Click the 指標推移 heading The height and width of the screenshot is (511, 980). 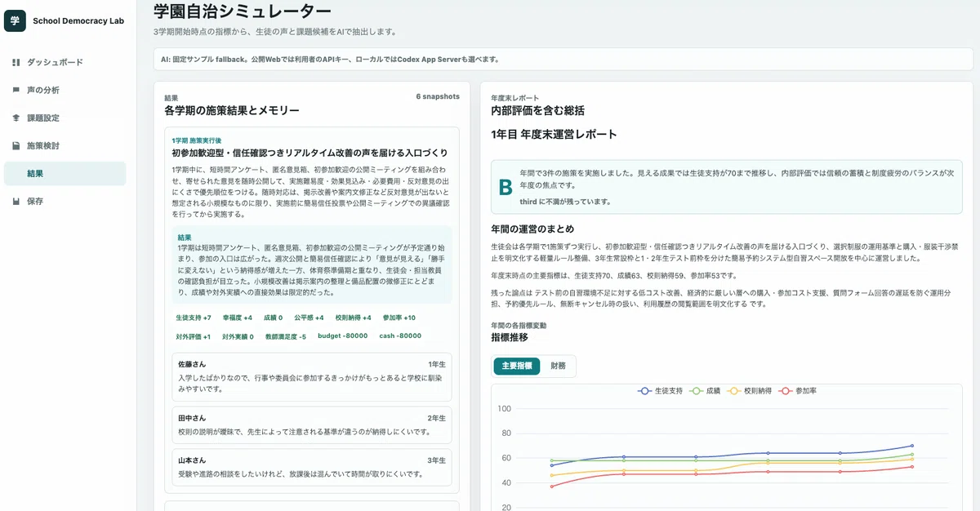(509, 337)
